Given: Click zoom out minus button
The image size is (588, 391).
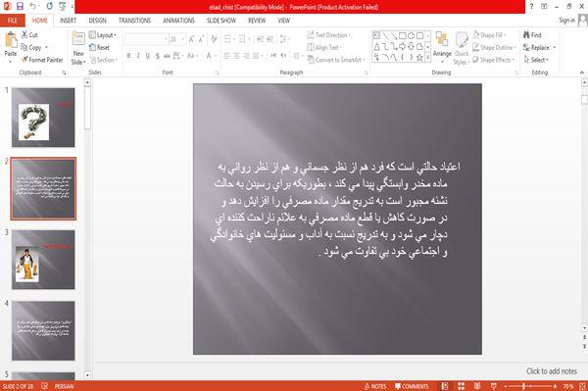Looking at the screenshot, I should (506, 386).
